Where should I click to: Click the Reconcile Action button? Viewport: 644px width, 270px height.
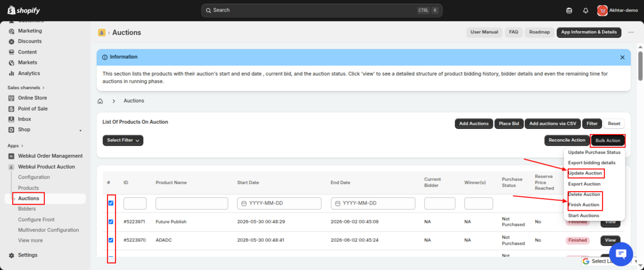pos(567,140)
